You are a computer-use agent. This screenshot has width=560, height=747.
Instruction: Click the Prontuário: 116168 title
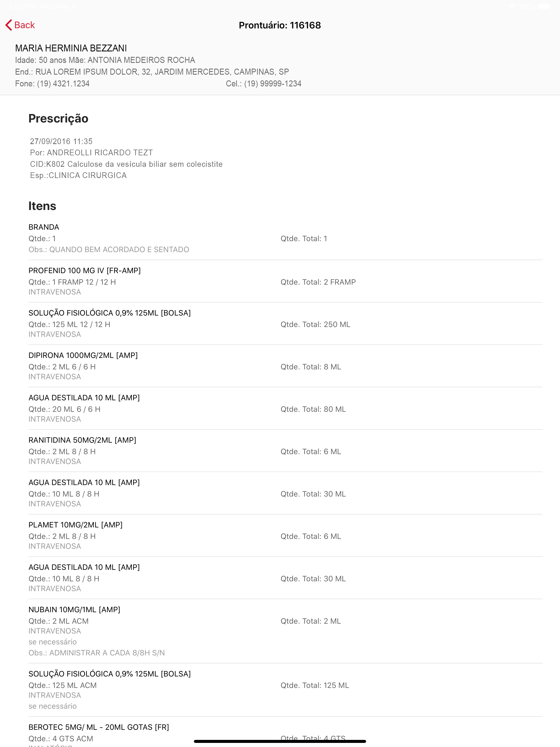pos(280,25)
